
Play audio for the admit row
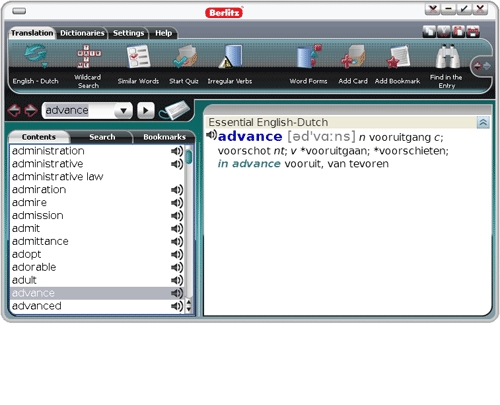[x=177, y=229]
